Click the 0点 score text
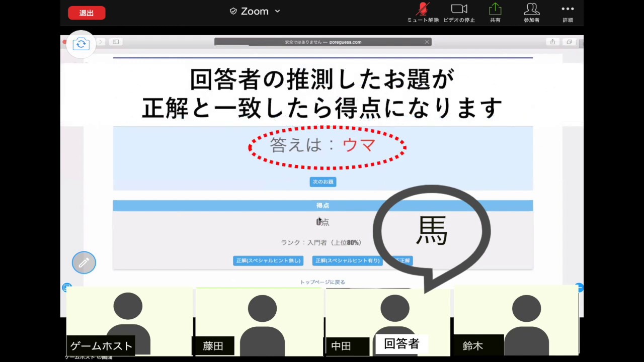This screenshot has width=644, height=362. tap(323, 222)
